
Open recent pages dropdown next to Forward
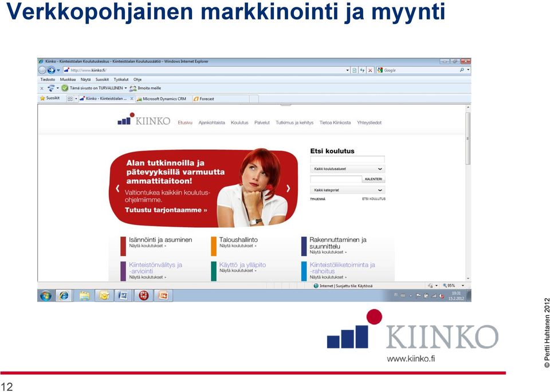point(58,70)
